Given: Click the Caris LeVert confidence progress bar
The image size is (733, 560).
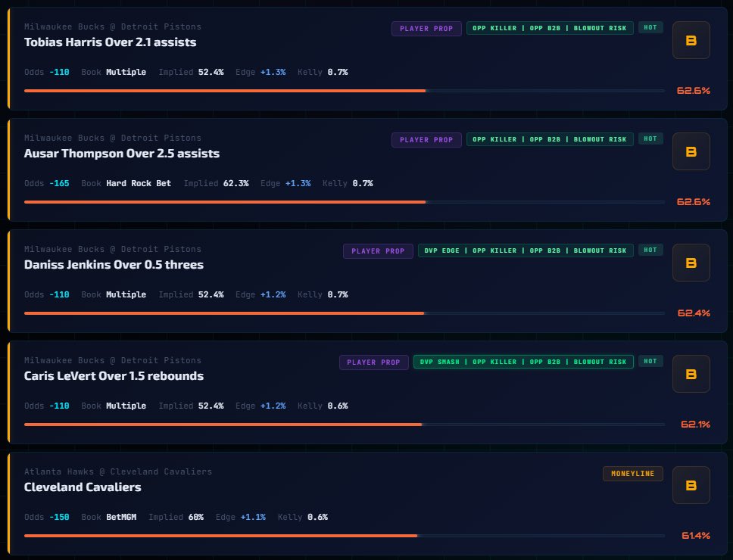Looking at the screenshot, I should [344, 424].
